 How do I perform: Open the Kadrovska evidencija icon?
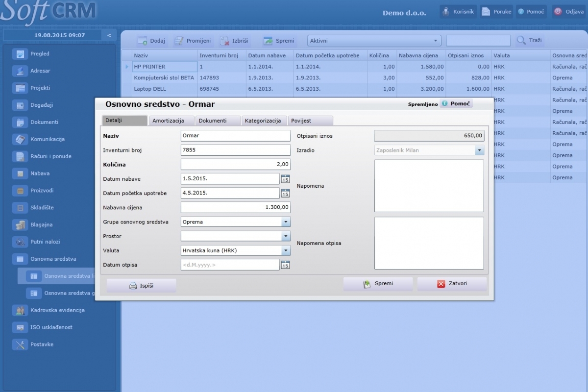pos(20,310)
